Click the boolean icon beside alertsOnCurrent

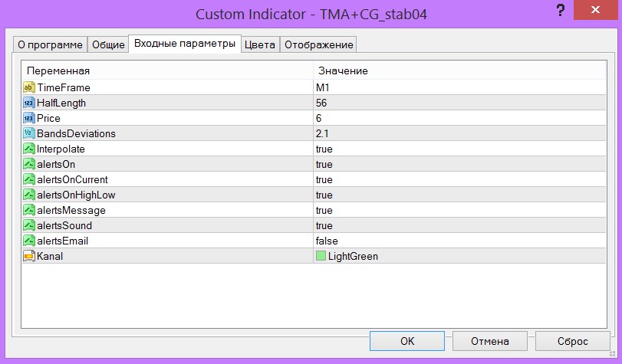point(29,179)
